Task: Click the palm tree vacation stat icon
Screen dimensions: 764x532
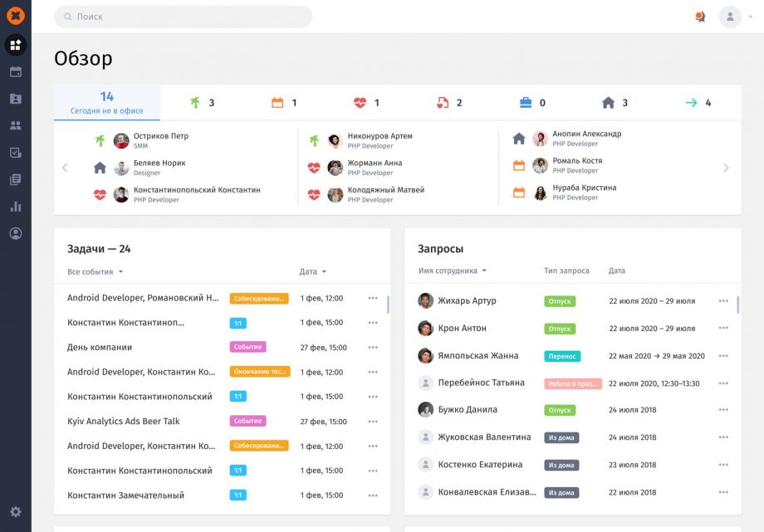Action: point(196,102)
